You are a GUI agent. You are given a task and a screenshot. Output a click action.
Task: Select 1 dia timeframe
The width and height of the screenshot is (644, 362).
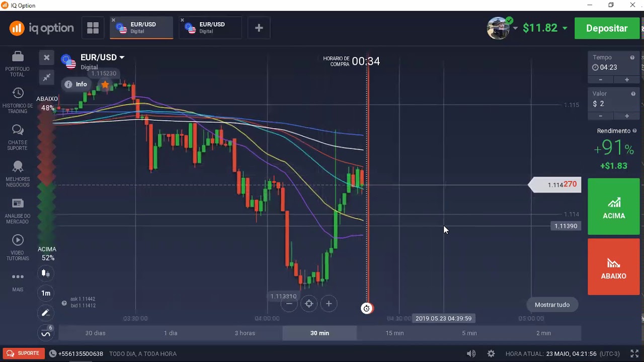point(171,333)
